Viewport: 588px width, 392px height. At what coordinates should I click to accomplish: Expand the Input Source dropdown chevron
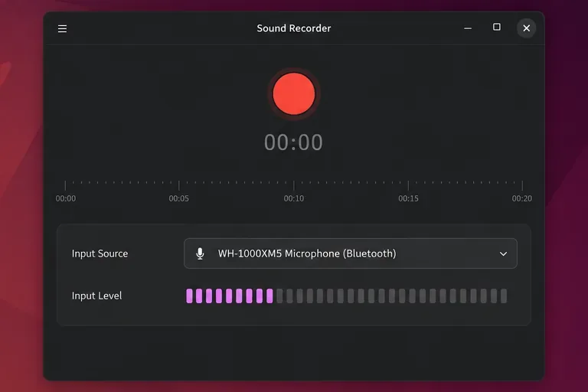pyautogui.click(x=503, y=254)
